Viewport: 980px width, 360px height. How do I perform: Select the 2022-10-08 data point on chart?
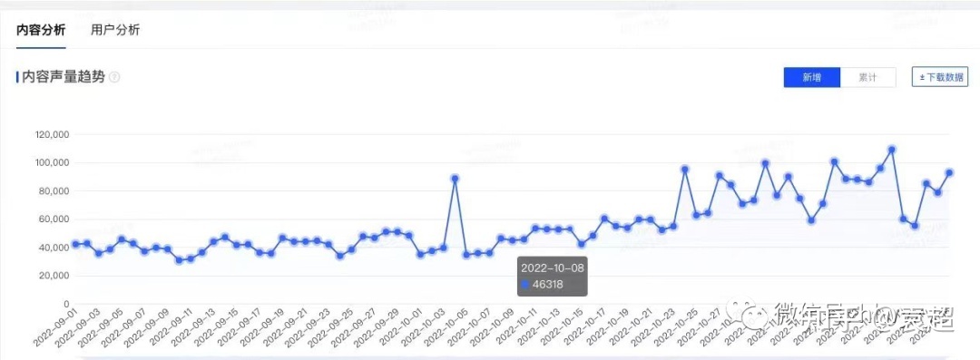pos(501,238)
